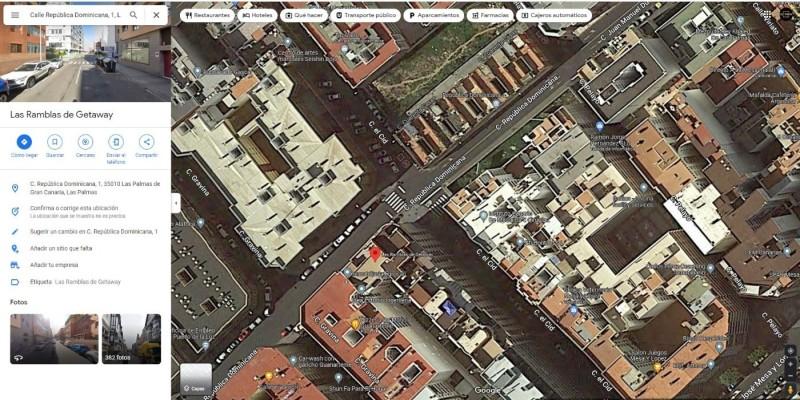Click the storefront icon by Añadir tu empresa

coord(15,265)
